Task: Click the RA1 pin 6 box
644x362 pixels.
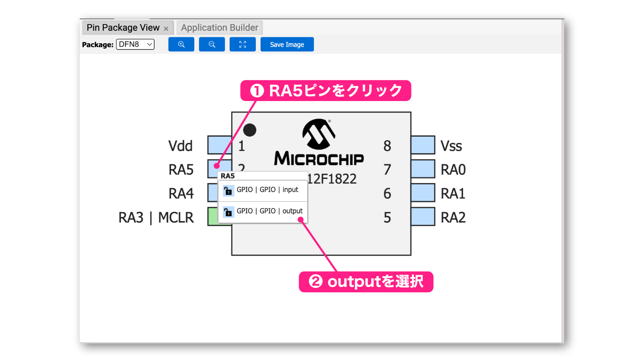Action: [x=423, y=193]
